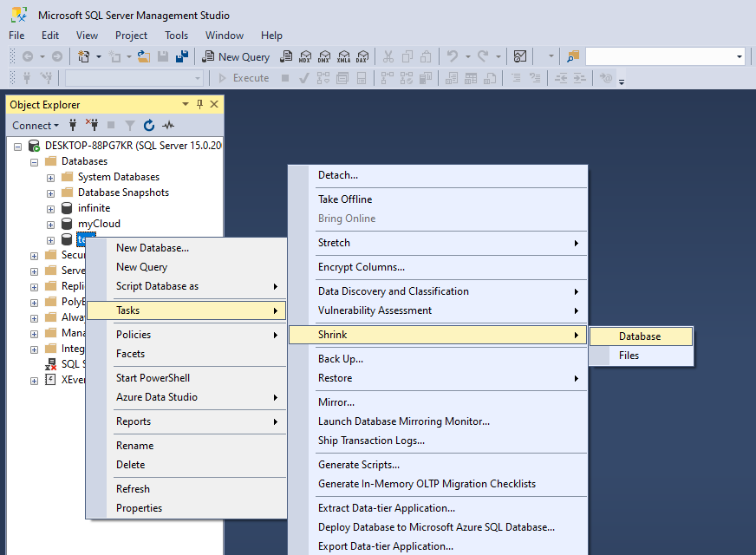Screen dimensions: 756x555
Task: Click the navigate Forward toolbar icon
Action: coord(57,57)
